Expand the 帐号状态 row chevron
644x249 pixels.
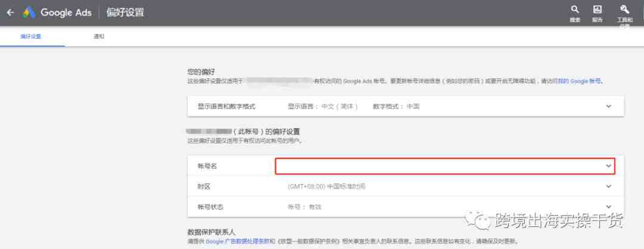coord(608,207)
